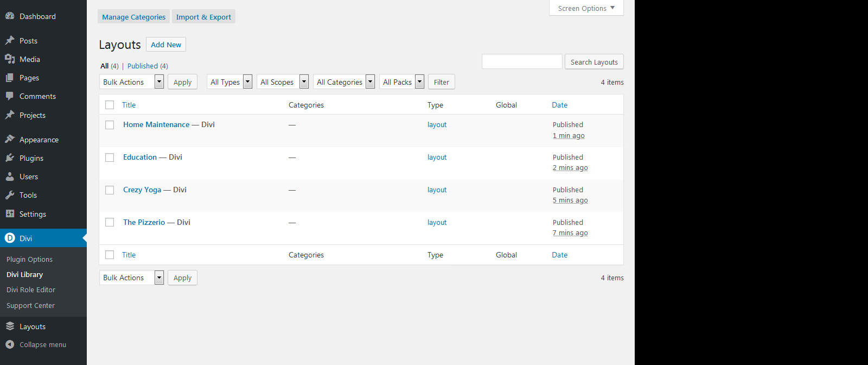Open the The Pizzerio layout link
868x365 pixels.
pyautogui.click(x=144, y=222)
